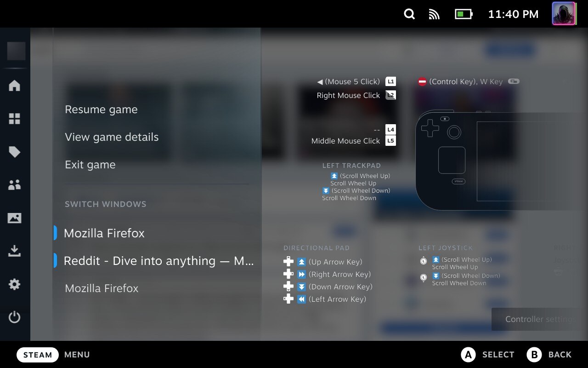Click the Steam Deck controller diagram
This screenshot has height=368, width=588.
click(502, 160)
